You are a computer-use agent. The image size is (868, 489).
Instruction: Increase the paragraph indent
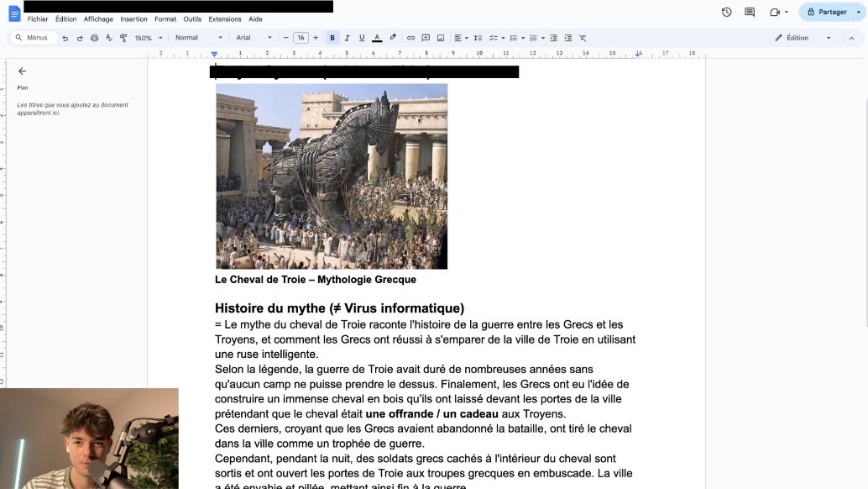coord(568,38)
